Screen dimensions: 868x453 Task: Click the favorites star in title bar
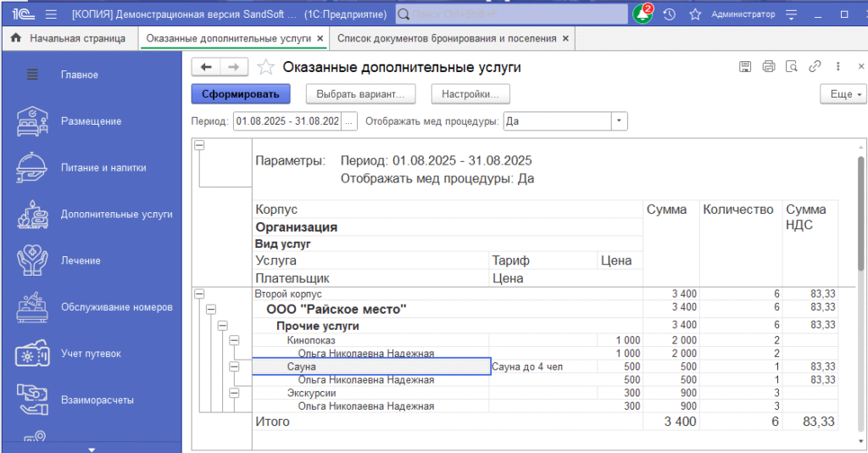tap(695, 14)
